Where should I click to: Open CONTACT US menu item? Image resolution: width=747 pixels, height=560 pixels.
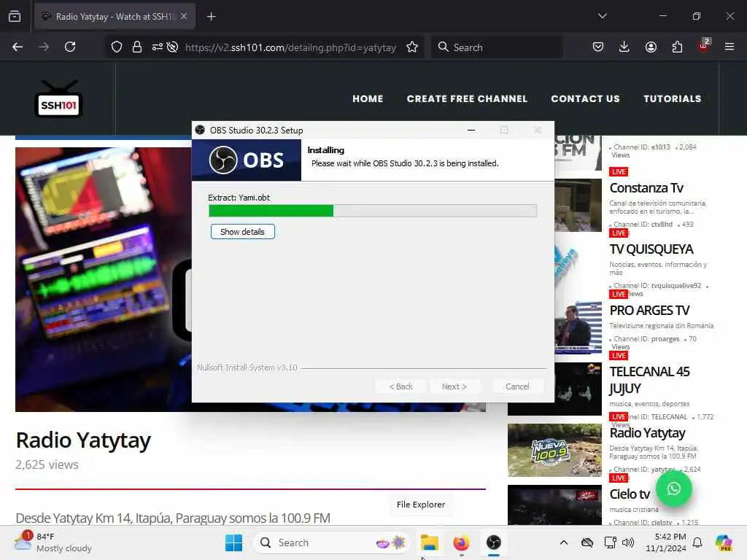[x=585, y=98]
